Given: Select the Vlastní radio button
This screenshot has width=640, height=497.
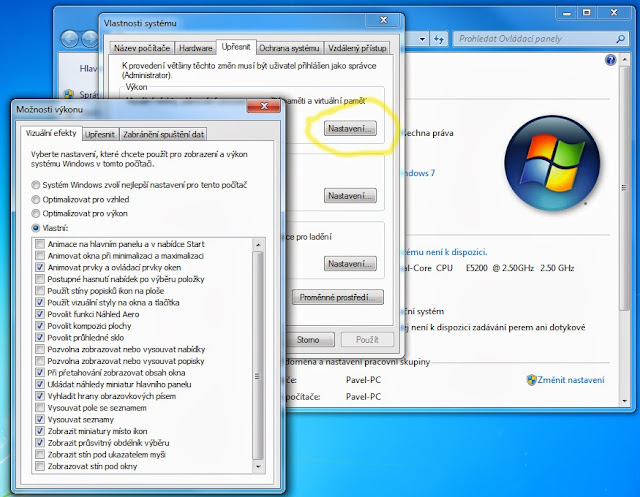Looking at the screenshot, I should pyautogui.click(x=36, y=228).
